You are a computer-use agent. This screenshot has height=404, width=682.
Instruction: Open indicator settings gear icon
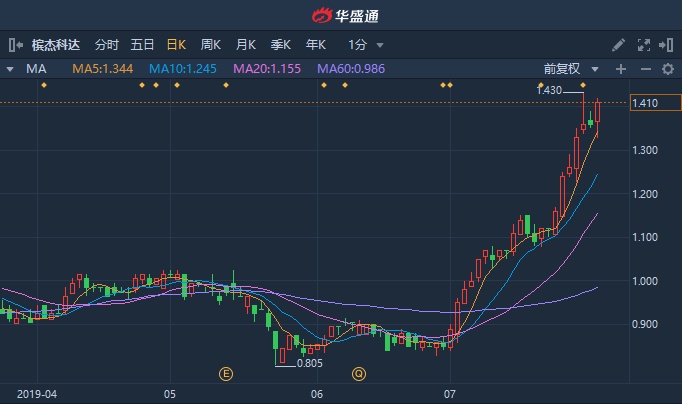tap(668, 69)
